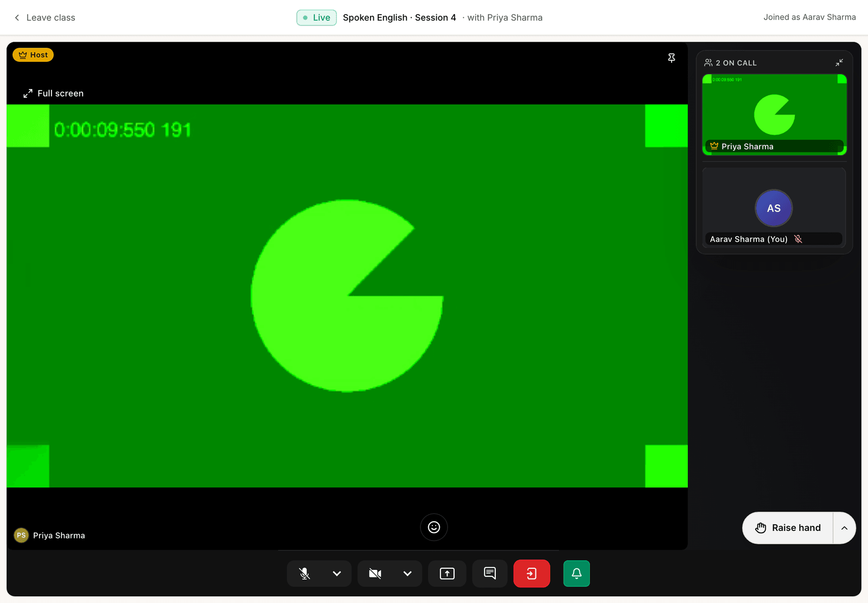Click the Host crown badge

33,55
